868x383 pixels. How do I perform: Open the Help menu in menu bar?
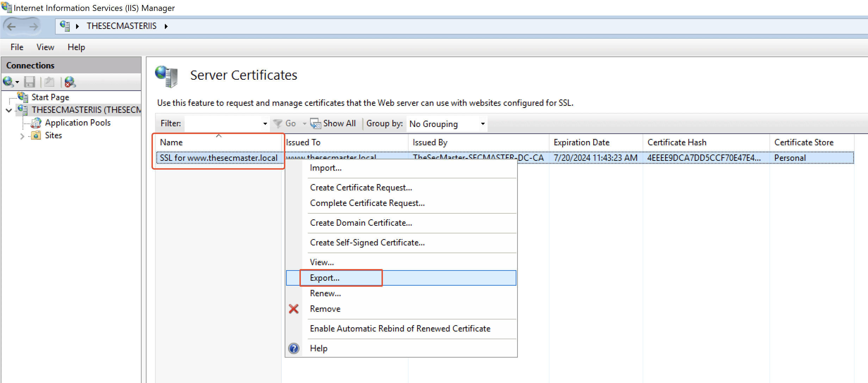76,47
